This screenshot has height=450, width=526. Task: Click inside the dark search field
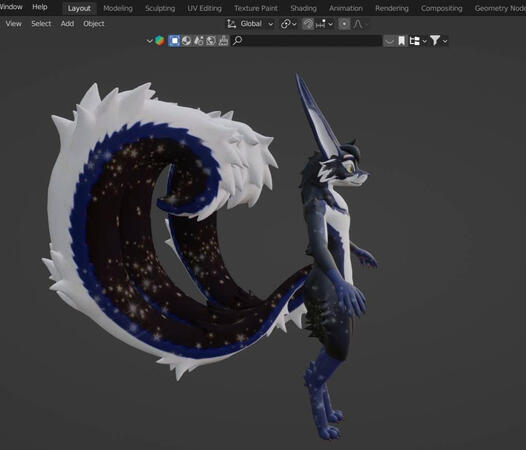pos(312,41)
